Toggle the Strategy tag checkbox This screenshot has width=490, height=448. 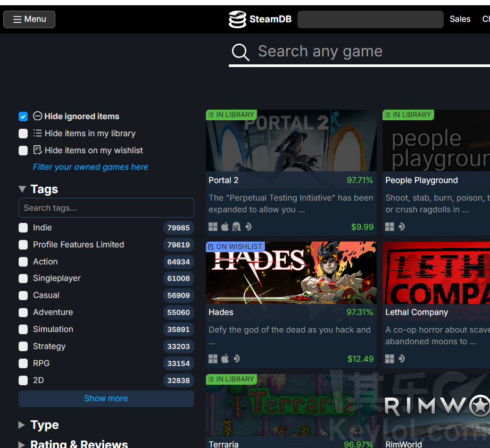click(x=23, y=346)
